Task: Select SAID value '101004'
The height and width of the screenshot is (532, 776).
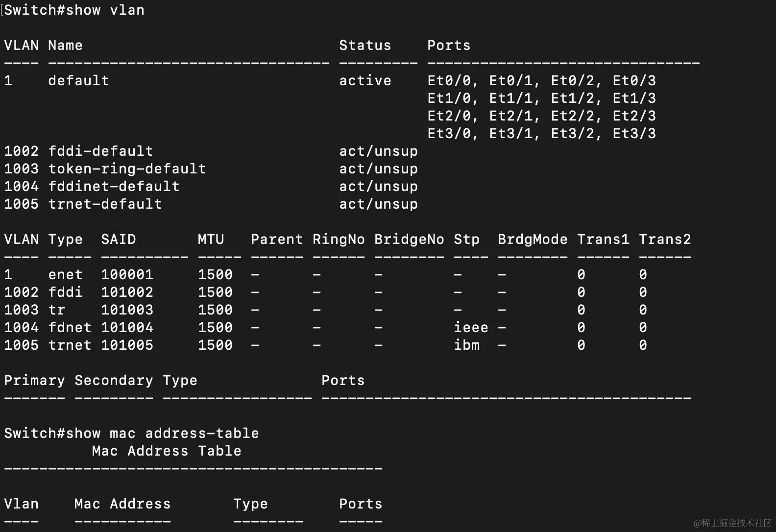Action: [x=127, y=328]
